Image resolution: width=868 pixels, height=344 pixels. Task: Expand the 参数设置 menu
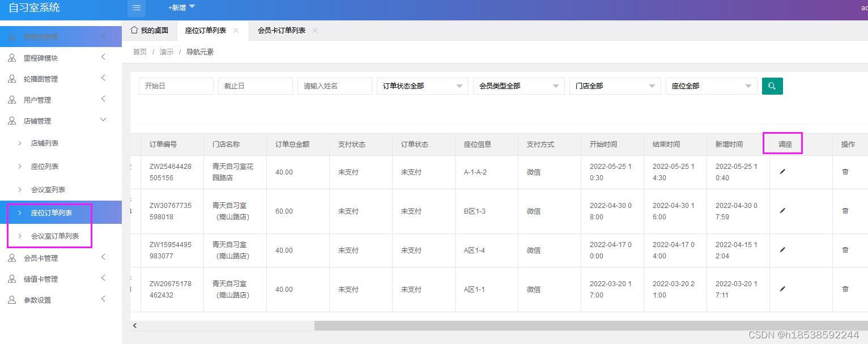coord(103,299)
